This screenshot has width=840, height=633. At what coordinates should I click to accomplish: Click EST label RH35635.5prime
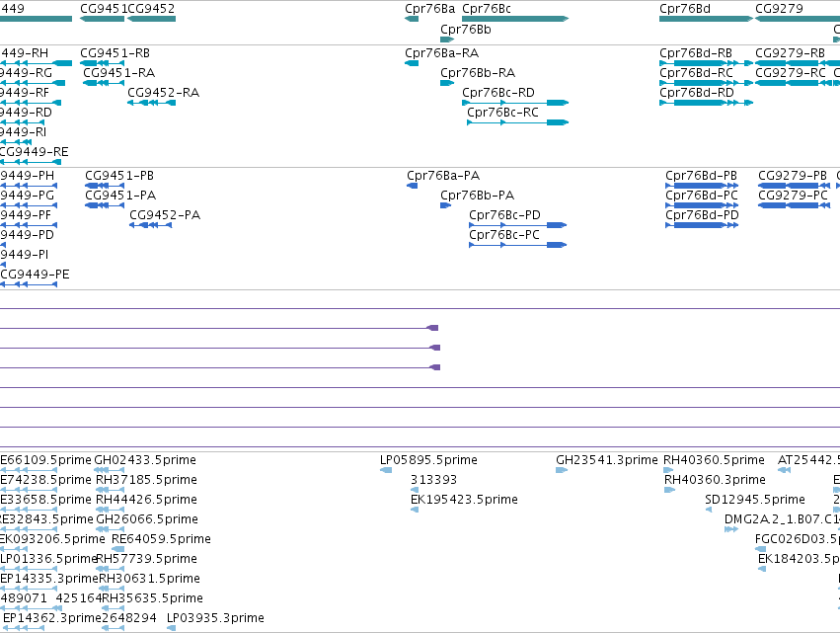(x=152, y=598)
